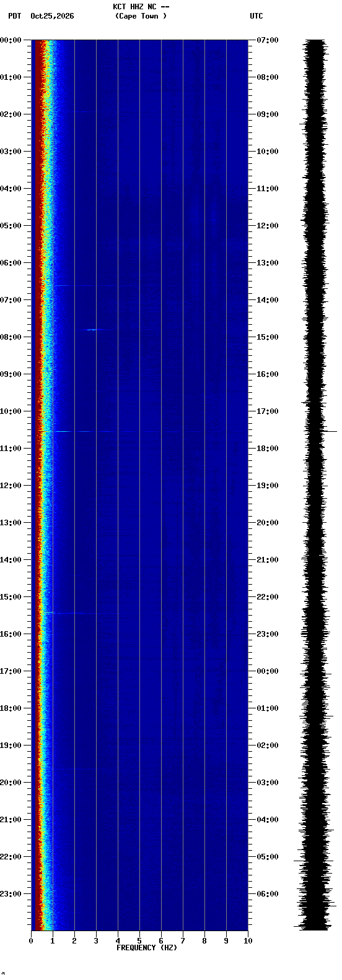Click the PDT time label '12:00'

coord(11,486)
